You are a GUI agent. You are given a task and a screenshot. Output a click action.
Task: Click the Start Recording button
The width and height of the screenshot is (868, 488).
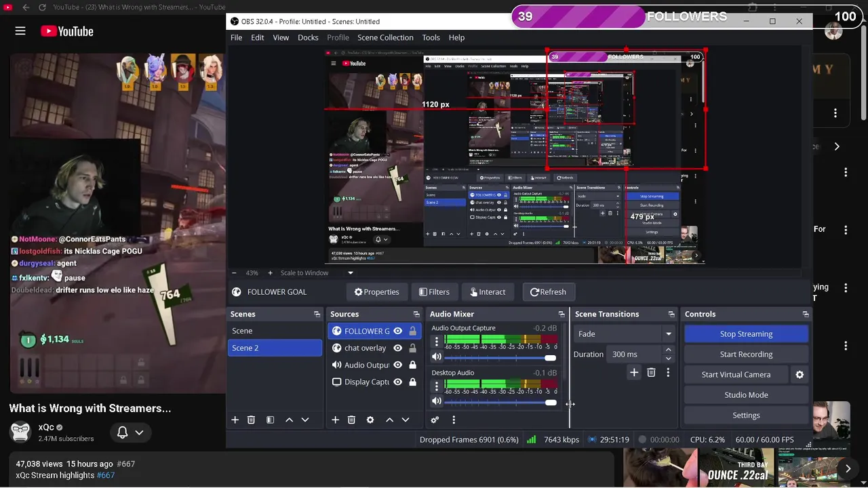[746, 354]
